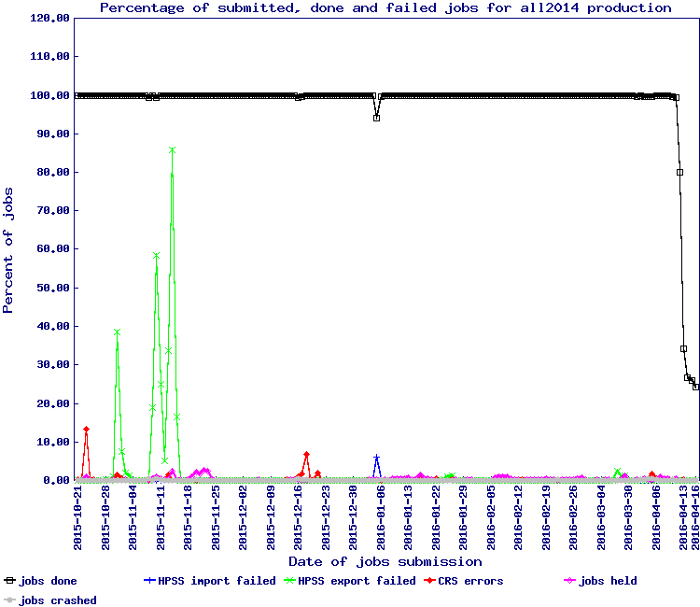Screen dimensions: 700x607
Task: Click the 2015-11-04 date label
Action: click(x=133, y=518)
